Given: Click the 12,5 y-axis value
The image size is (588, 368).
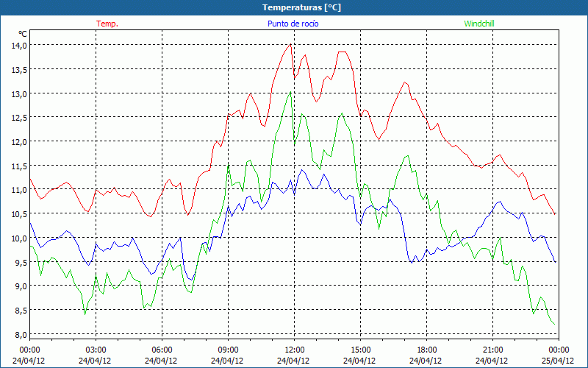Looking at the screenshot, I should tap(19, 118).
